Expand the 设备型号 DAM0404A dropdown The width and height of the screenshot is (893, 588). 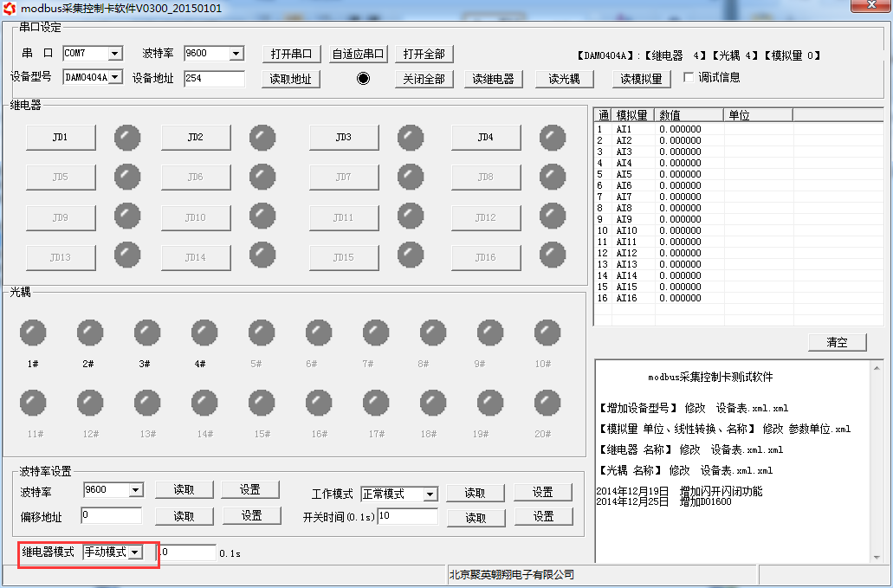pyautogui.click(x=116, y=77)
